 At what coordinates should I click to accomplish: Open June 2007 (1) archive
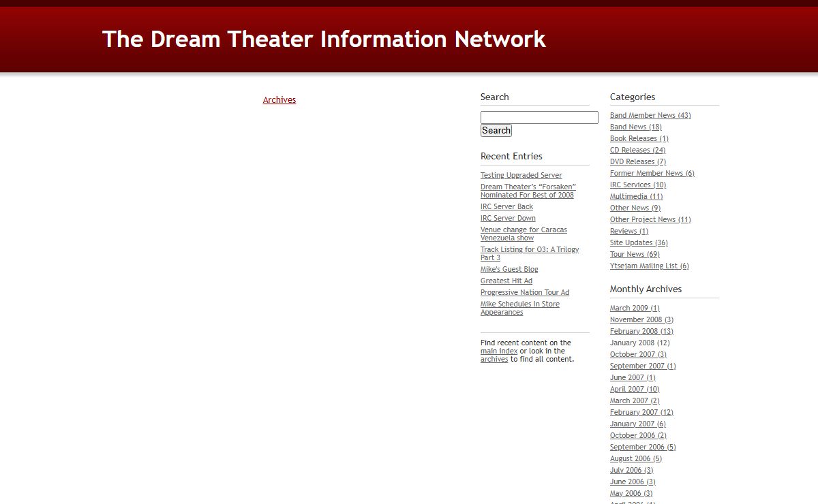[633, 377]
